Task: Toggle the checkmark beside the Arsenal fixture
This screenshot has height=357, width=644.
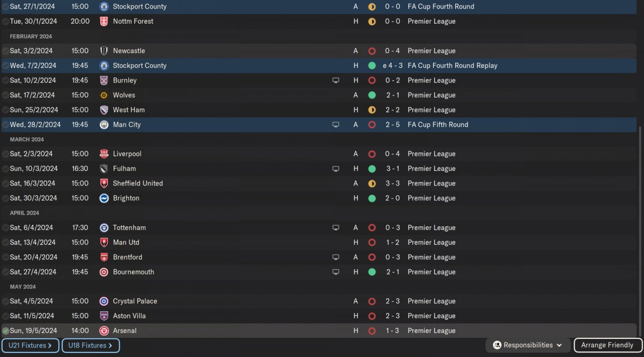Action: pos(6,331)
